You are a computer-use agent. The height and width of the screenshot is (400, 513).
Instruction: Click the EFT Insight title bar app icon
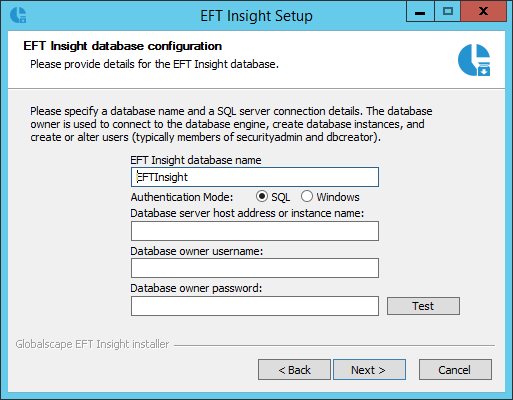point(18,15)
